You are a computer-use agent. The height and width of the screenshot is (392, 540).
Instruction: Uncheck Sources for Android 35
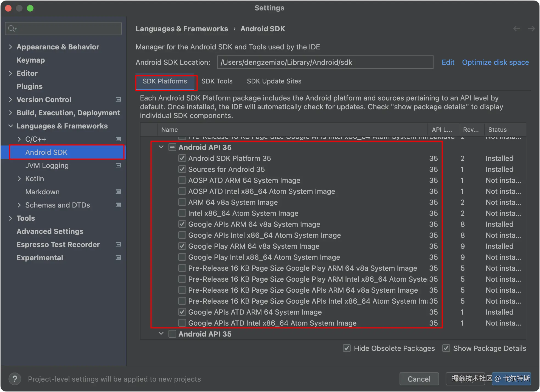182,169
